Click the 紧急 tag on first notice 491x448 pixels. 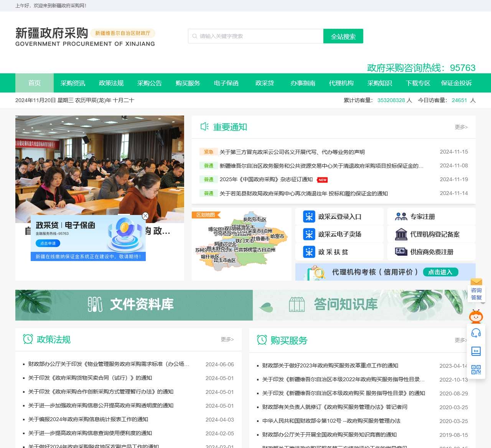(x=209, y=152)
